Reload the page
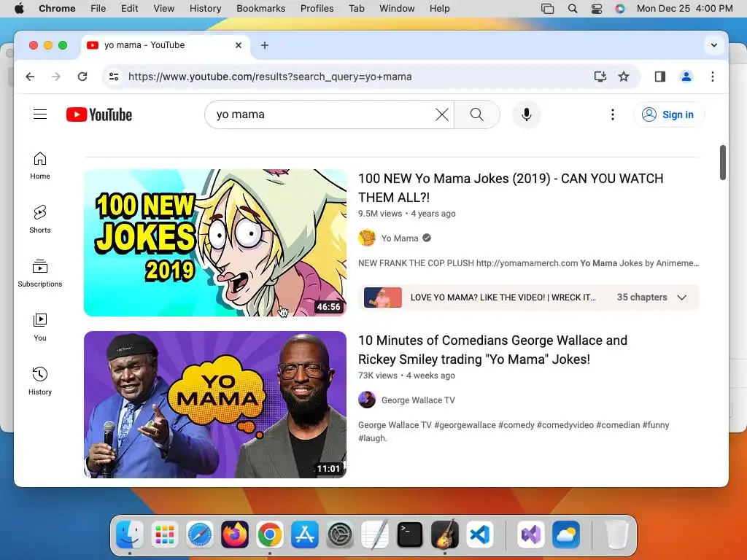Image resolution: width=747 pixels, height=560 pixels. 82,76
